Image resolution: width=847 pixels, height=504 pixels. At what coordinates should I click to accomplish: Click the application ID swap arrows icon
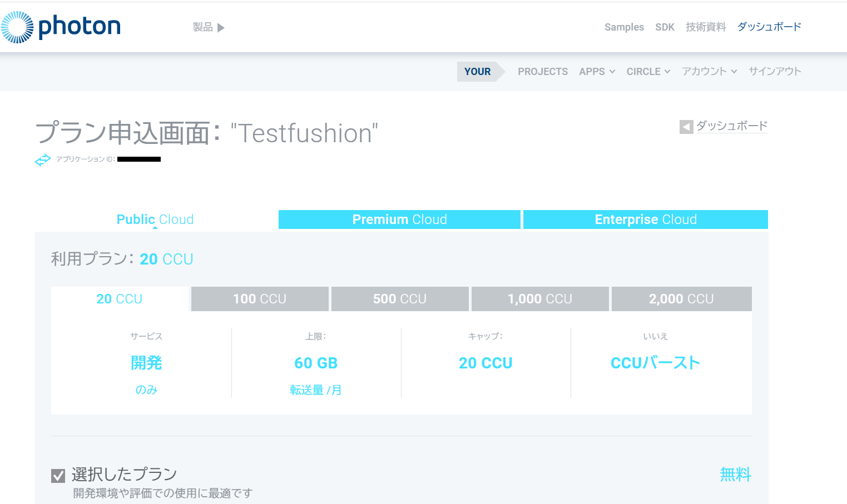(x=43, y=160)
